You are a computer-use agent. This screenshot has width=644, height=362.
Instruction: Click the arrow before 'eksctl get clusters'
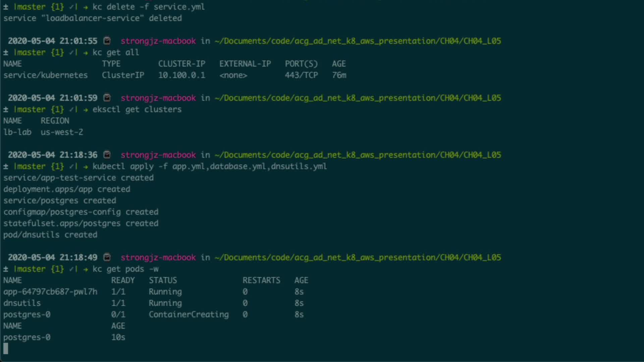click(x=86, y=110)
